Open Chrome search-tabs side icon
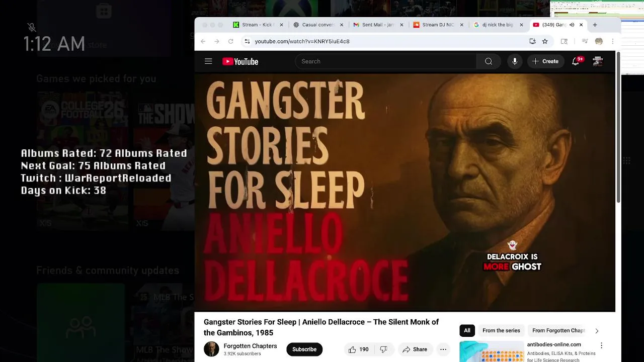This screenshot has height=362, width=644. pos(564,41)
